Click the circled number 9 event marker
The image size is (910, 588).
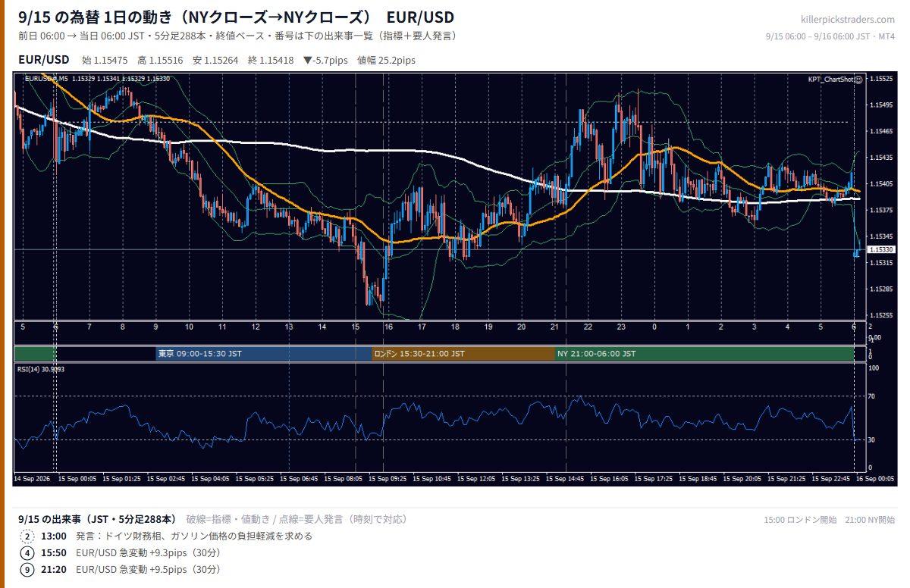pyautogui.click(x=27, y=569)
